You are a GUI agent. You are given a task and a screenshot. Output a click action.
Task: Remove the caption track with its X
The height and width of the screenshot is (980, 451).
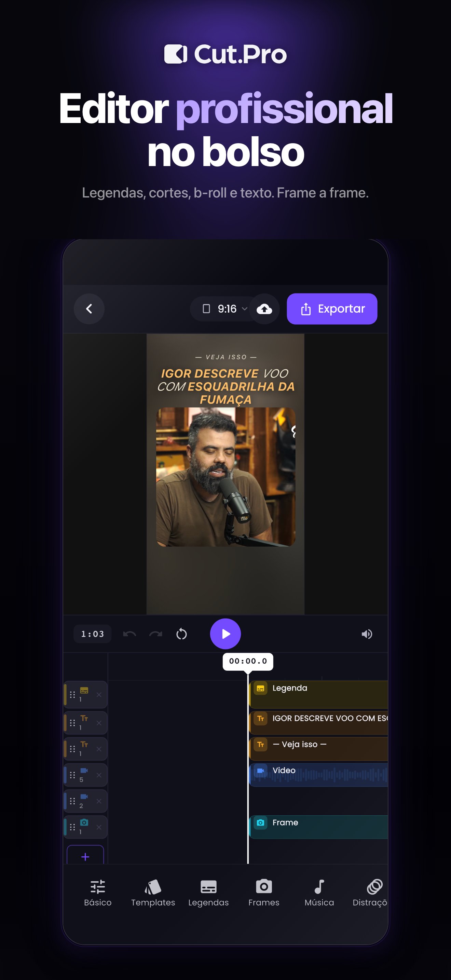(x=99, y=695)
